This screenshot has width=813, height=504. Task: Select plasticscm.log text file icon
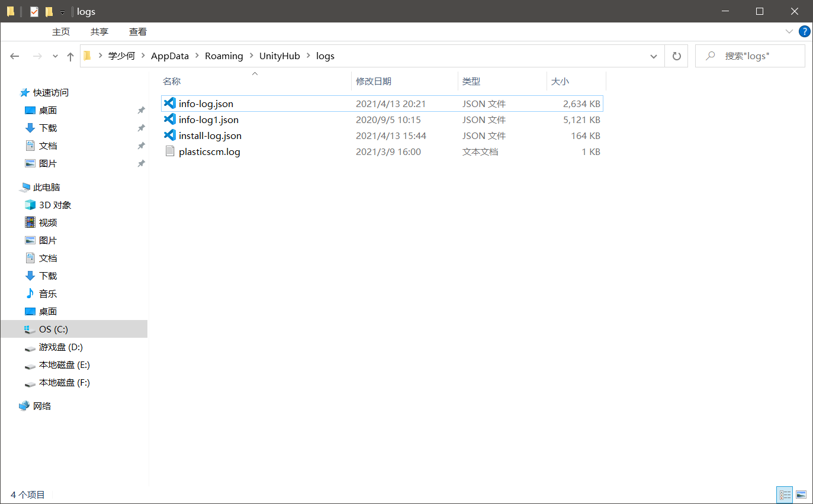tap(170, 151)
